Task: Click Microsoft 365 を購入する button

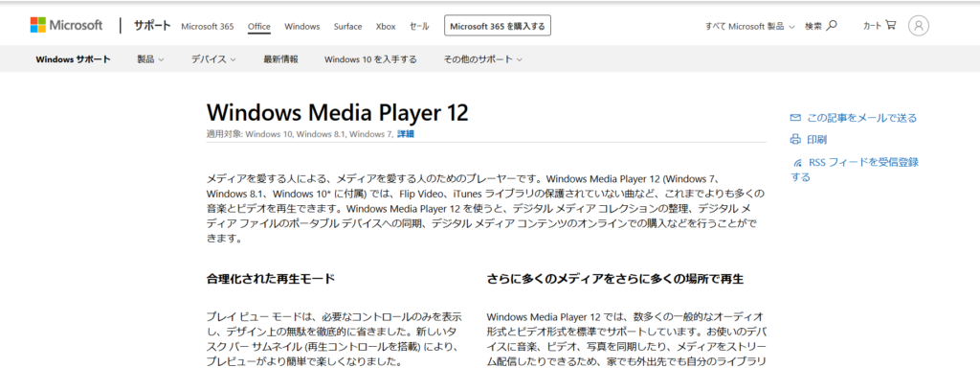Action: [x=498, y=26]
